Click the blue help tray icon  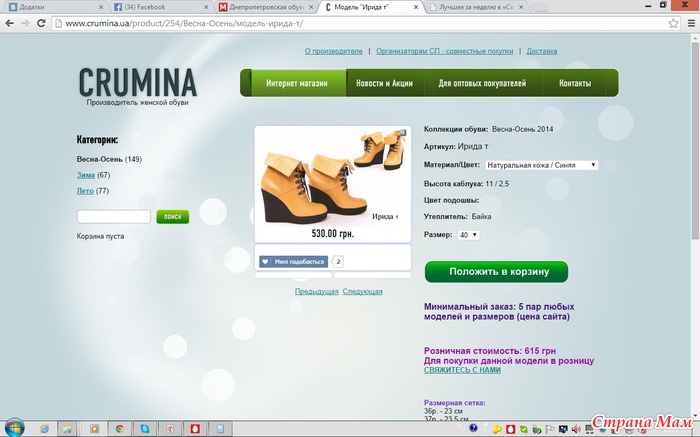coord(473,428)
